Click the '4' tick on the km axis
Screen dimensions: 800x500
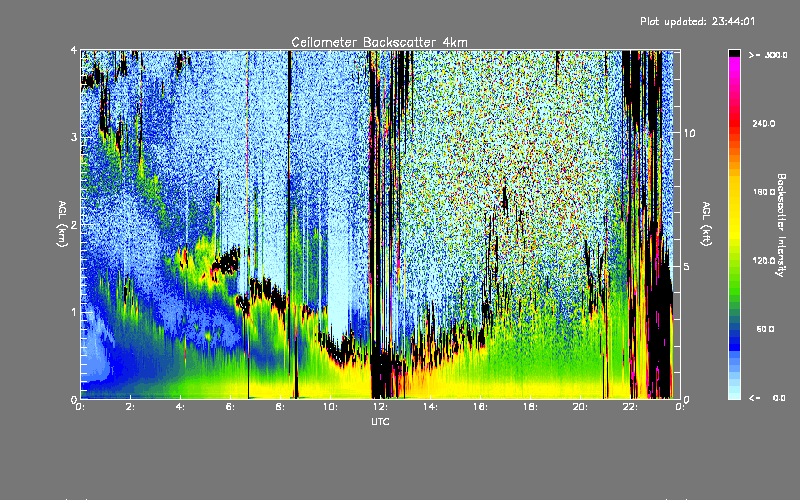74,51
